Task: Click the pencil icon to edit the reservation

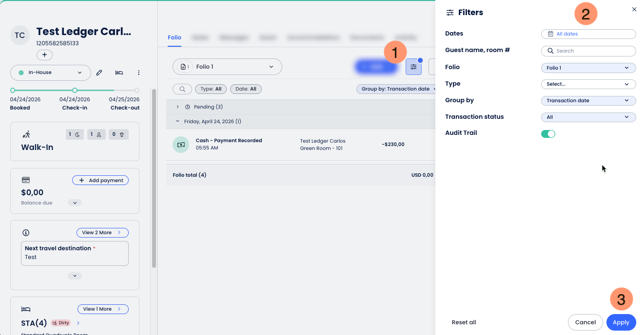Action: pos(99,72)
